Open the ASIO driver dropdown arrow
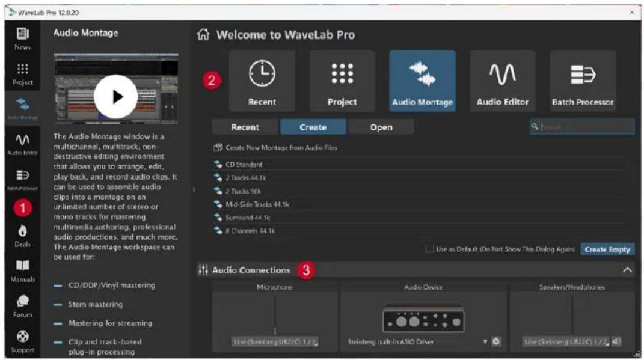This screenshot has height=360, width=644. [x=485, y=341]
